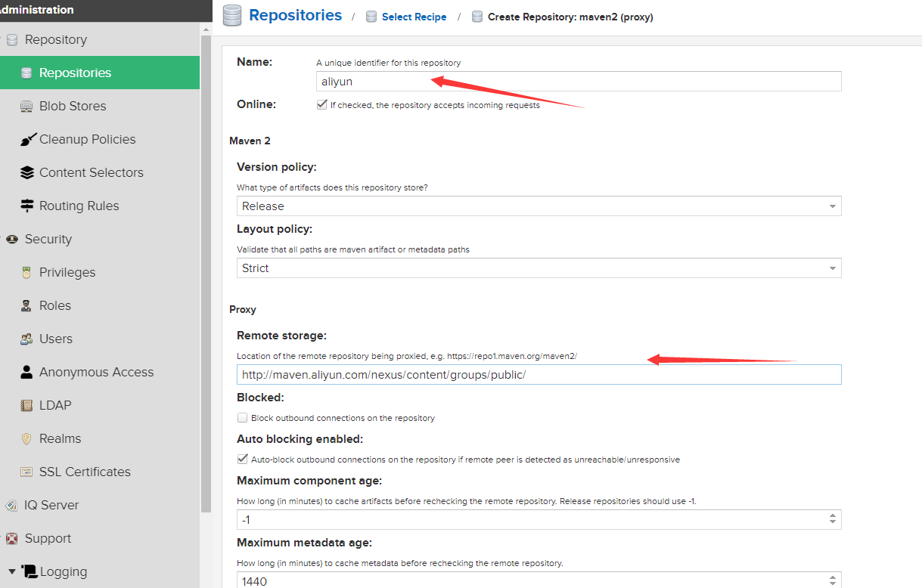
Task: Click the Privileges medal icon
Action: coord(26,272)
